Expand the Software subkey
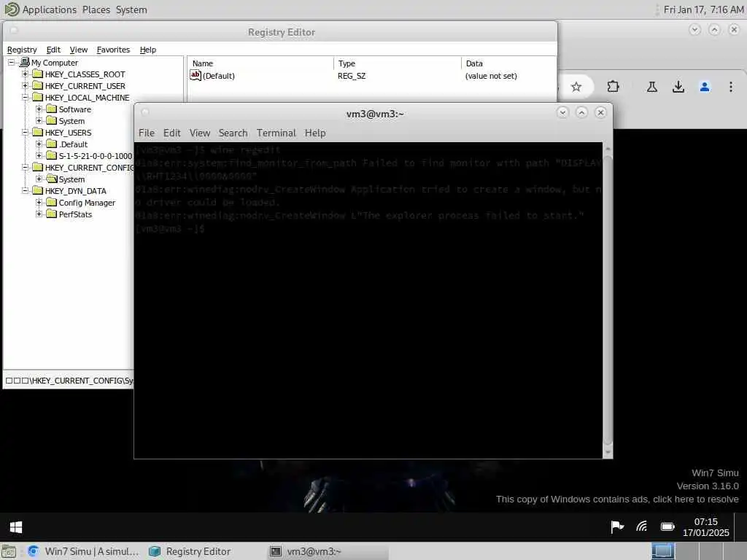The height and width of the screenshot is (560, 747). click(39, 109)
